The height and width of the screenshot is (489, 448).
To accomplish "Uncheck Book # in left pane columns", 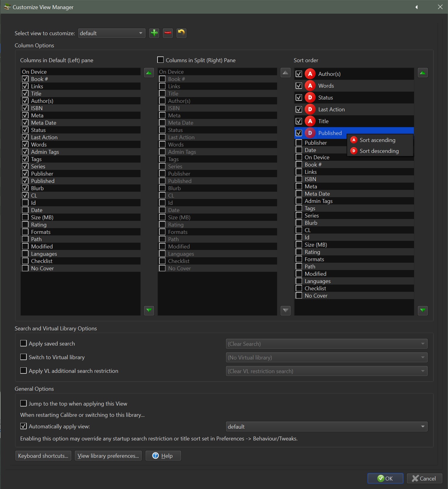I will click(25, 79).
